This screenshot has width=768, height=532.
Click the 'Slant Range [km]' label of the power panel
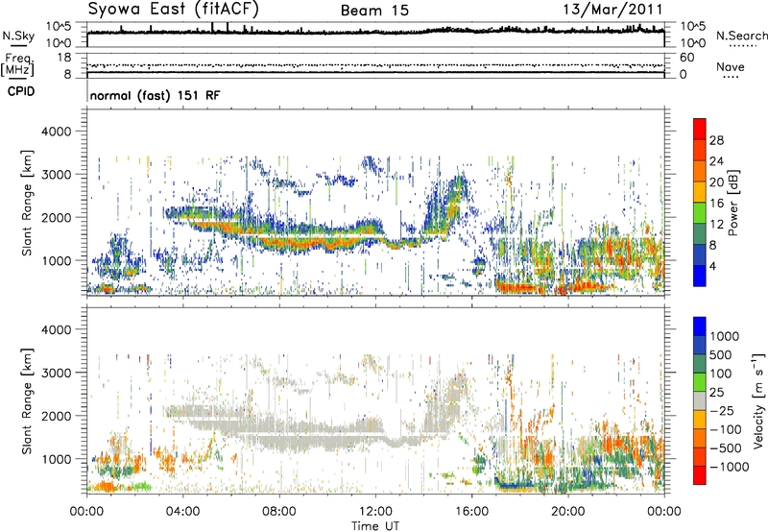pyautogui.click(x=27, y=203)
